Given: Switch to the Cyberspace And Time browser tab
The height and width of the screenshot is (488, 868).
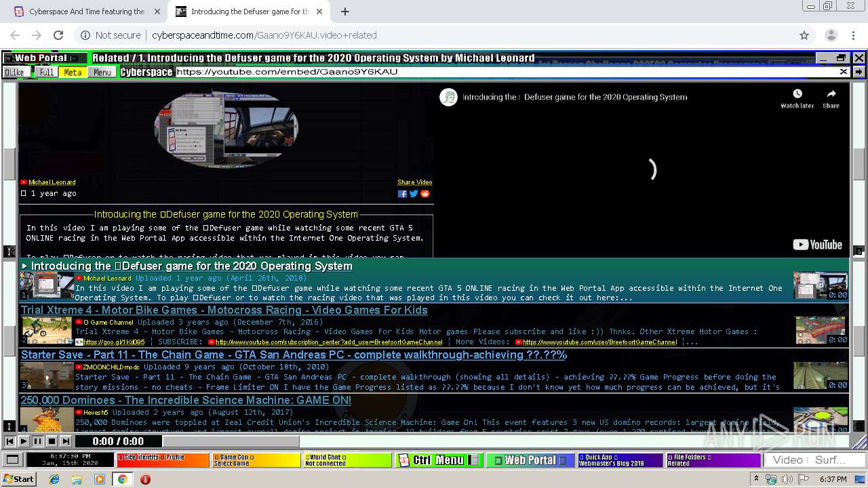Looking at the screenshot, I should (87, 12).
